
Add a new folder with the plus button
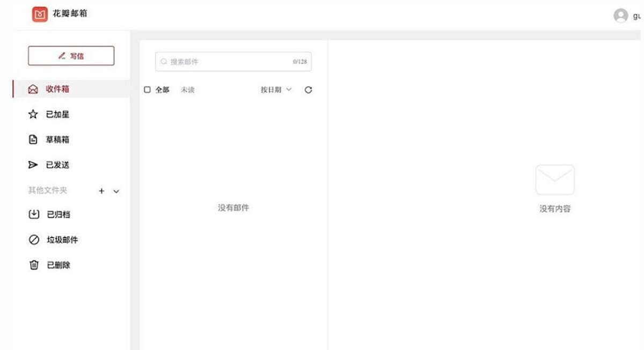tap(101, 190)
